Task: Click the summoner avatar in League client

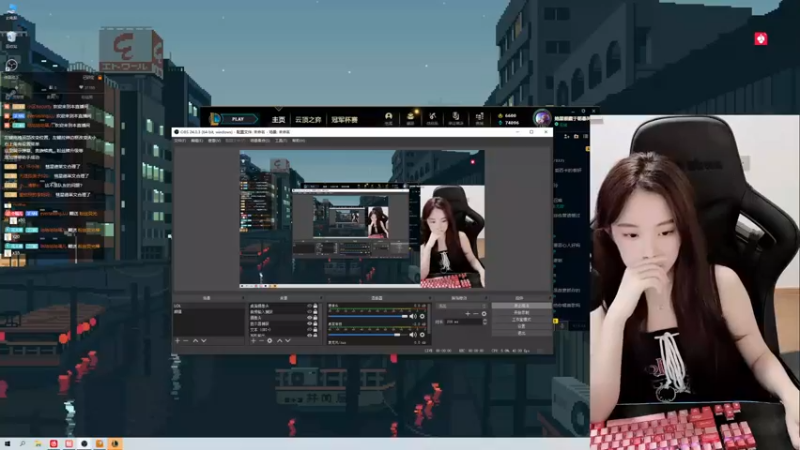Action: (542, 118)
